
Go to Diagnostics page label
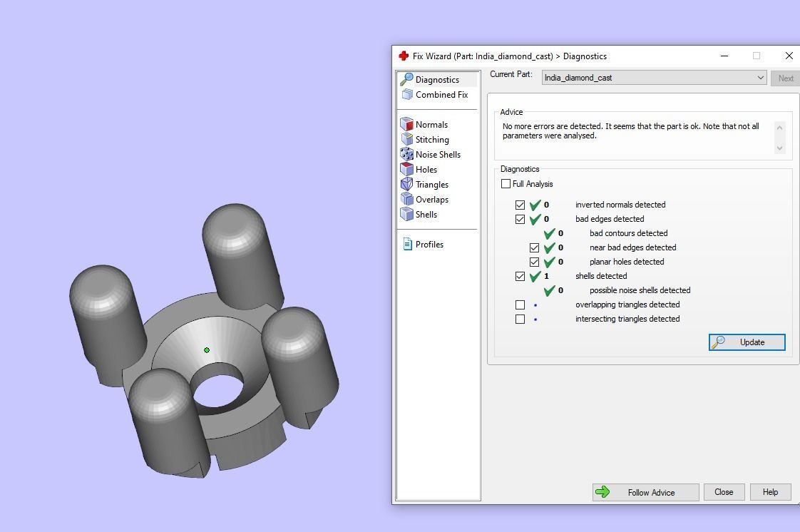click(x=437, y=80)
